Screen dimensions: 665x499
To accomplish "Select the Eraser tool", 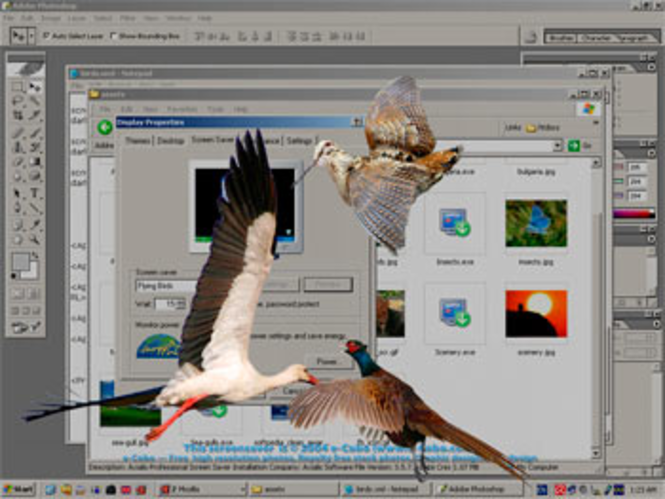I will [17, 162].
